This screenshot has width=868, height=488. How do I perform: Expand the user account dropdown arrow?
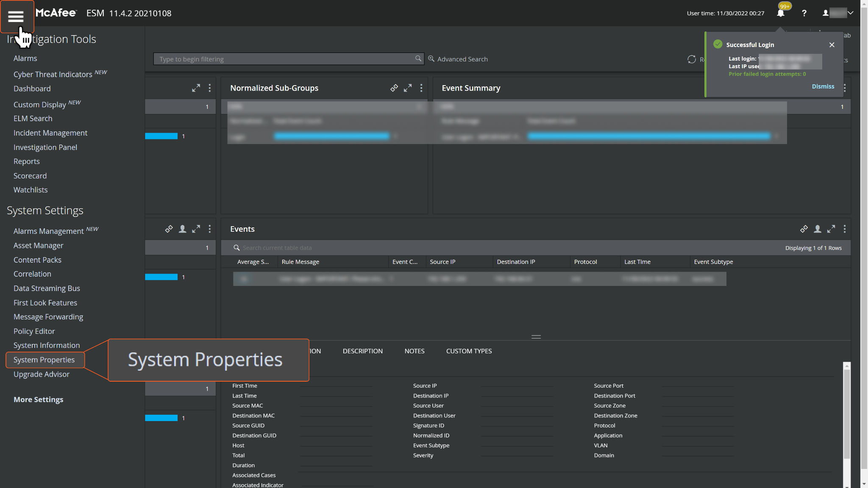[x=850, y=13]
